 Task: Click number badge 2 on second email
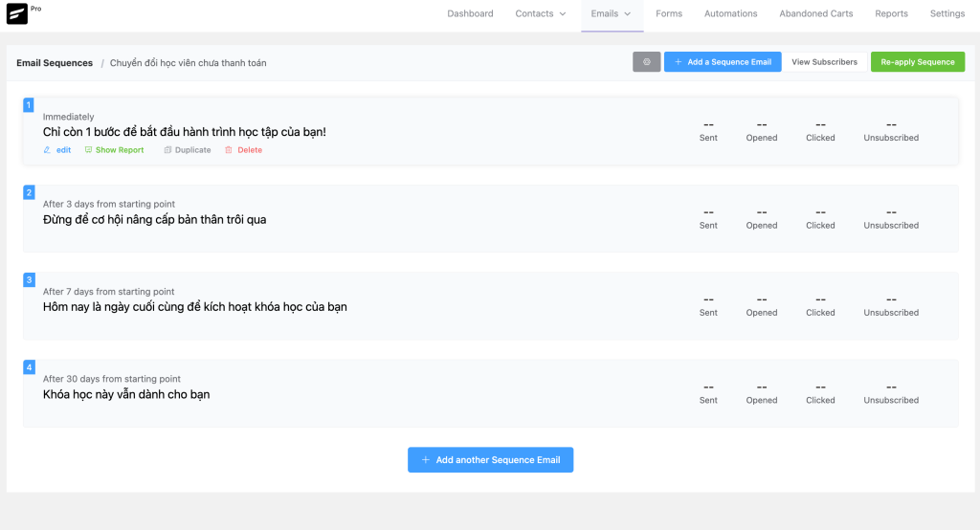(x=29, y=192)
